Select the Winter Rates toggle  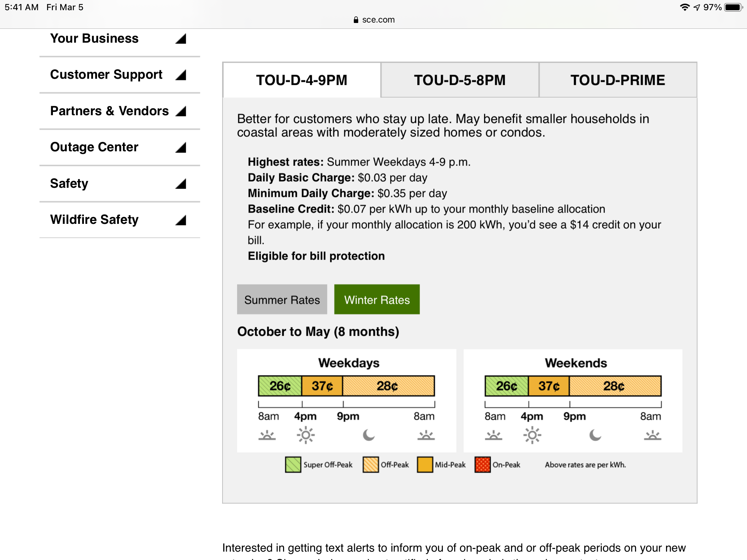click(377, 300)
